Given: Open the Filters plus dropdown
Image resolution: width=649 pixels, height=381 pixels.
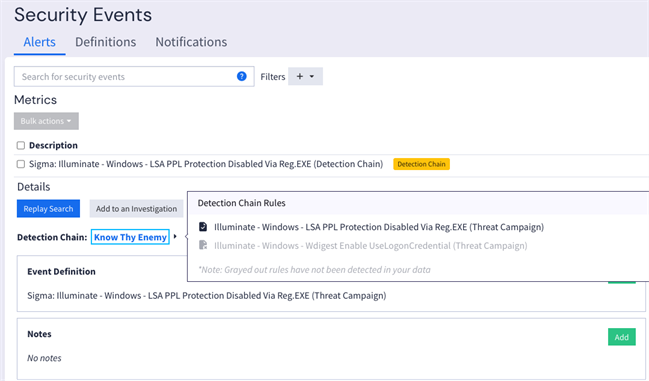Looking at the screenshot, I should coord(305,77).
